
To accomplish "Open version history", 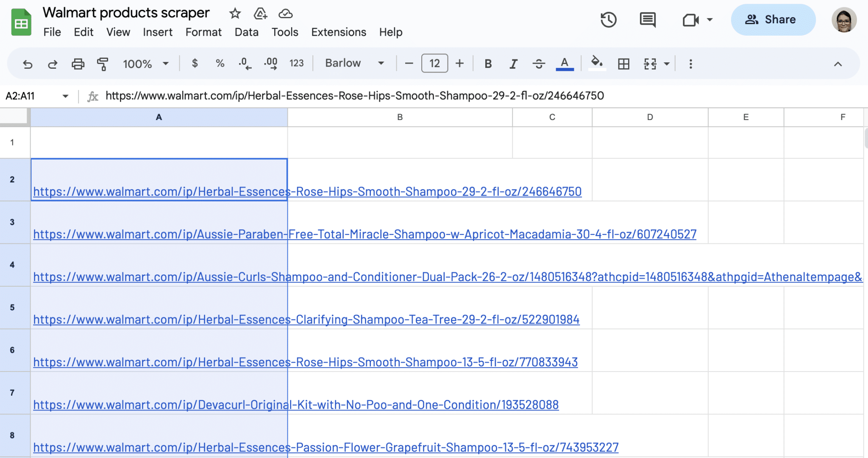I will pos(609,20).
